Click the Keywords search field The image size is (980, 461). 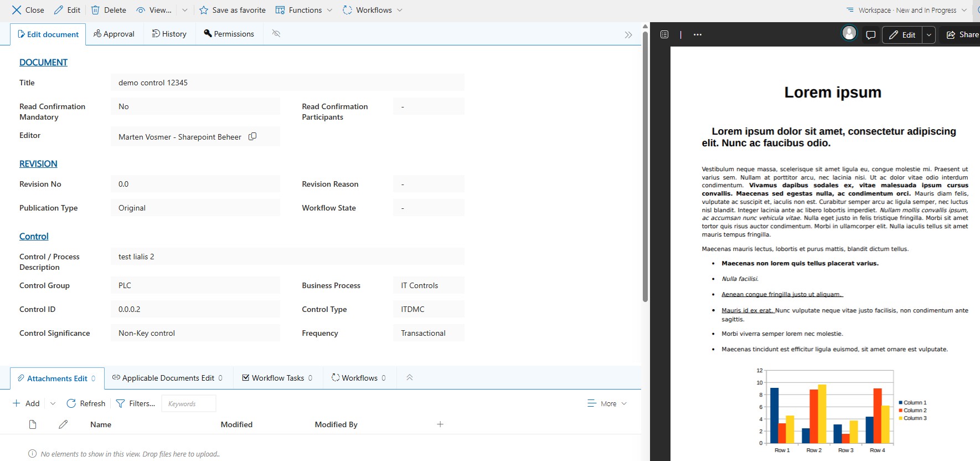click(x=188, y=403)
